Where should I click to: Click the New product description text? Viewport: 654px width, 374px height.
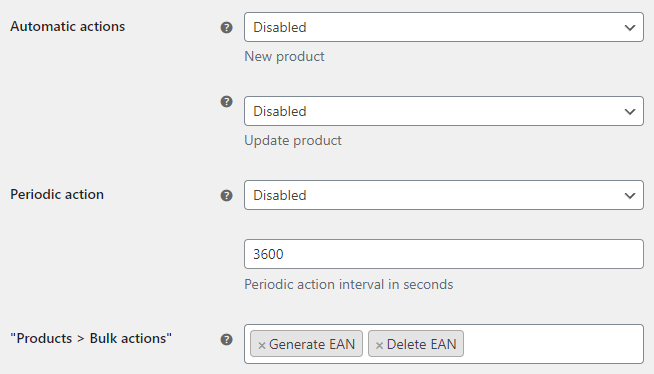[284, 56]
